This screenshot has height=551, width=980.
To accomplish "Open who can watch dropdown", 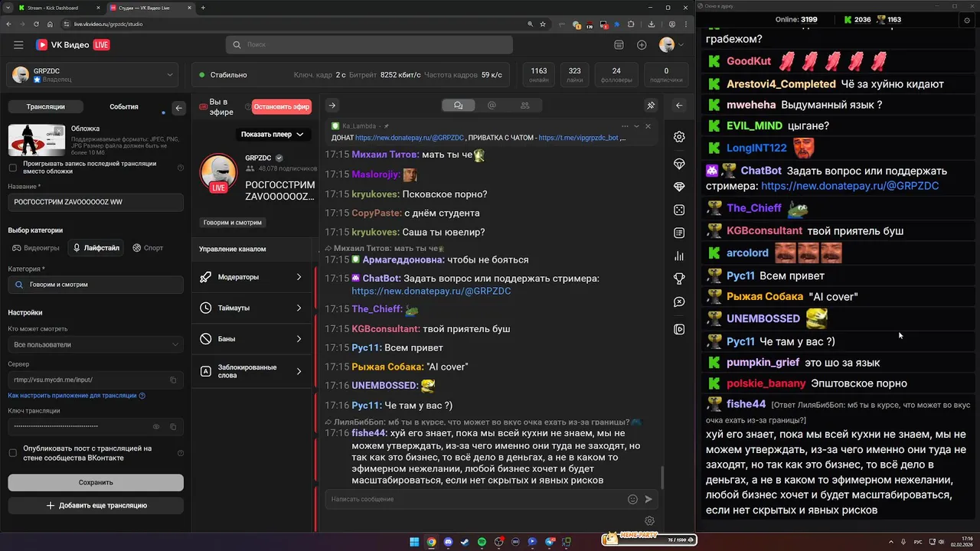I will tap(95, 344).
